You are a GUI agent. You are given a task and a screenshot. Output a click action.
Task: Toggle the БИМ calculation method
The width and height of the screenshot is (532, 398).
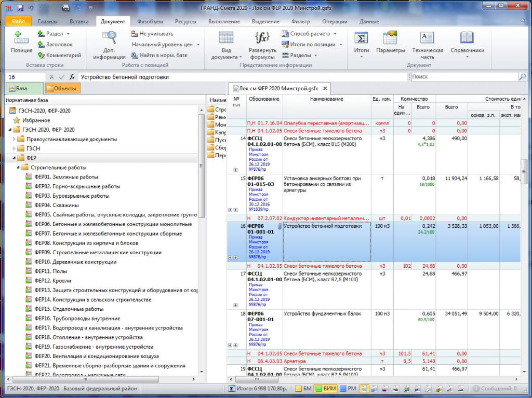tap(325, 389)
